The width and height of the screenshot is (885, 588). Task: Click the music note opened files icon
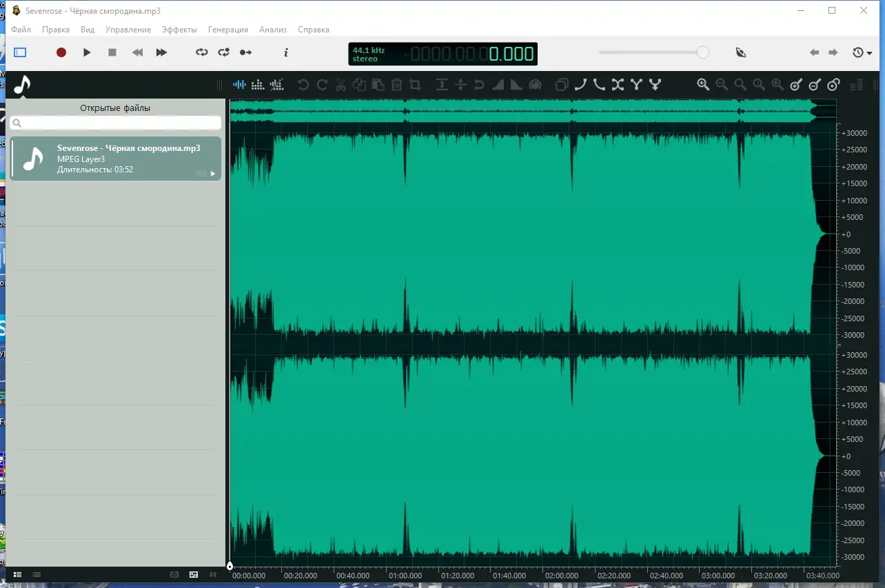tap(22, 85)
